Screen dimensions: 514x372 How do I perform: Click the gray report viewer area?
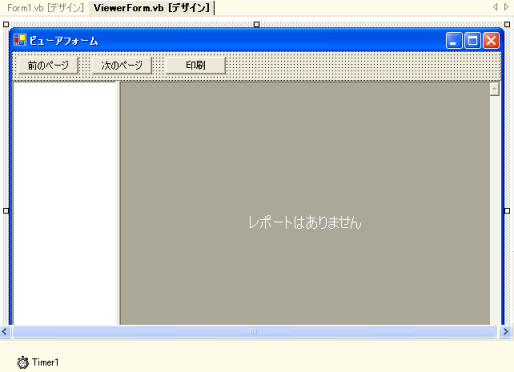point(305,203)
